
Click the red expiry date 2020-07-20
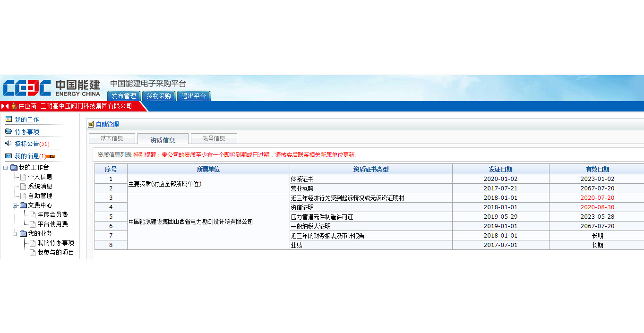tap(597, 198)
